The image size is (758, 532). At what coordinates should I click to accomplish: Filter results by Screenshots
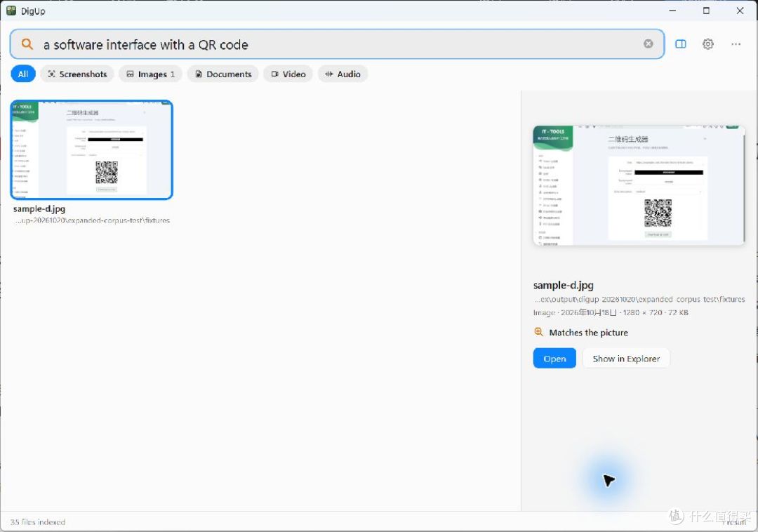[x=77, y=74]
